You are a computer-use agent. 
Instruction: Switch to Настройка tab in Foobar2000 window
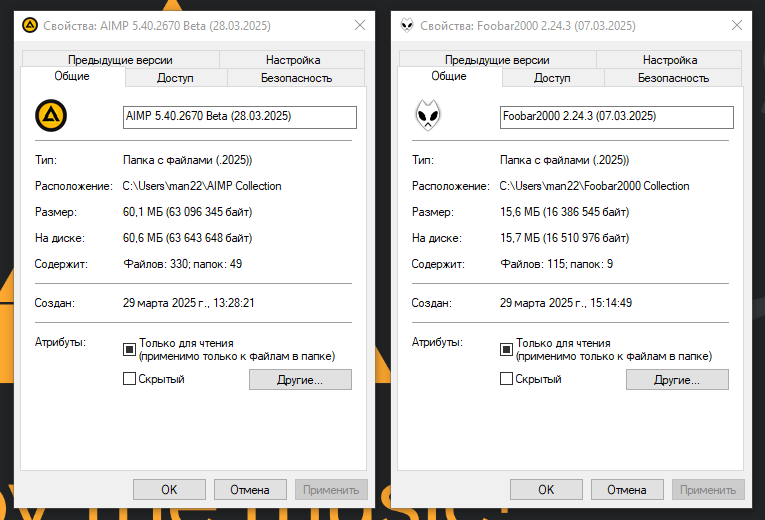[670, 60]
